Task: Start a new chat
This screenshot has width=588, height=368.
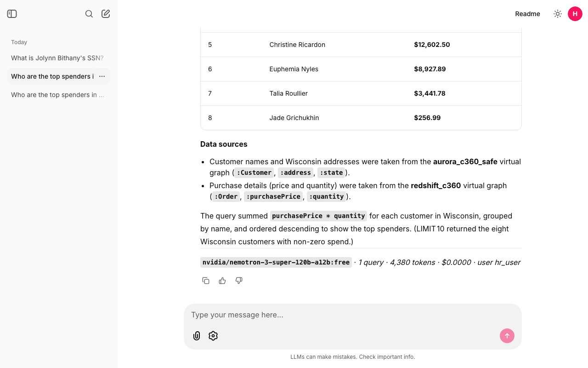Action: pyautogui.click(x=106, y=14)
